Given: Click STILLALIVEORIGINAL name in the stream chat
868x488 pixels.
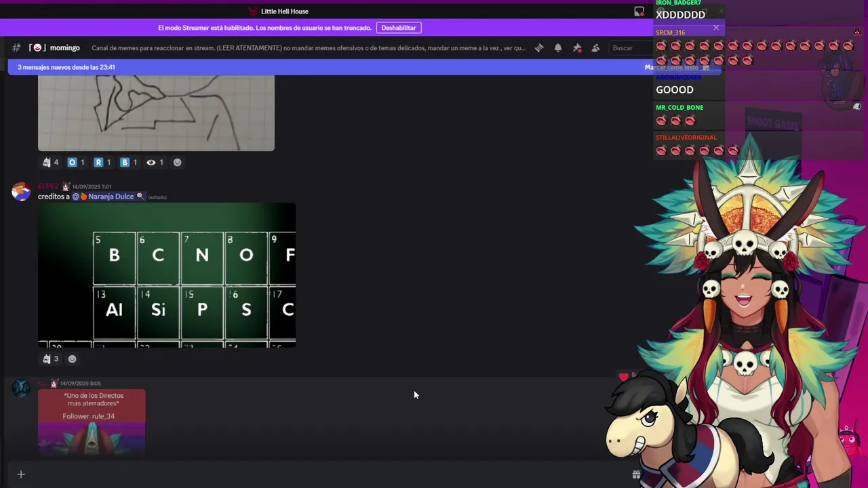Looking at the screenshot, I should (x=686, y=138).
